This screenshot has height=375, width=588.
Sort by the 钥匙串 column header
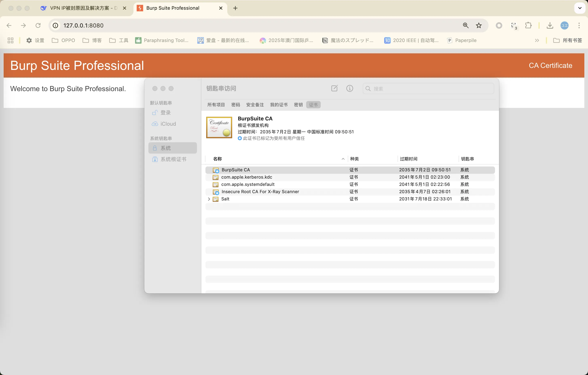pyautogui.click(x=477, y=159)
